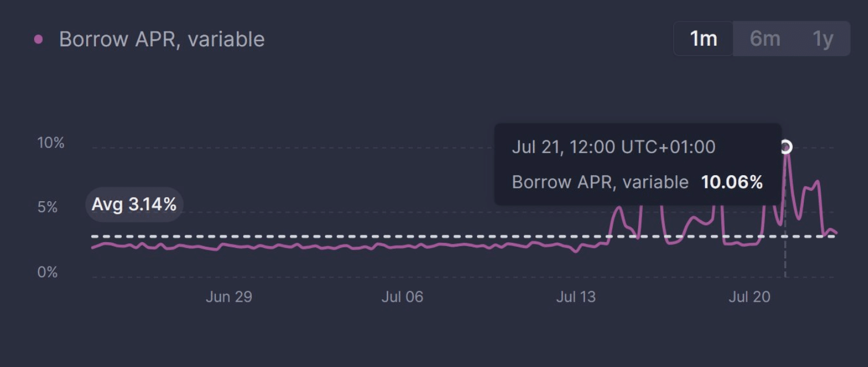Click the 0% y-axis label
Viewport: 868px width, 367px height.
pyautogui.click(x=47, y=272)
